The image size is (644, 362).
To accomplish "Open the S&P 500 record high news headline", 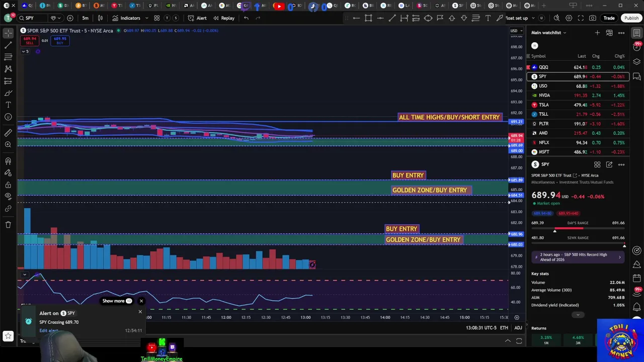I will [578, 257].
